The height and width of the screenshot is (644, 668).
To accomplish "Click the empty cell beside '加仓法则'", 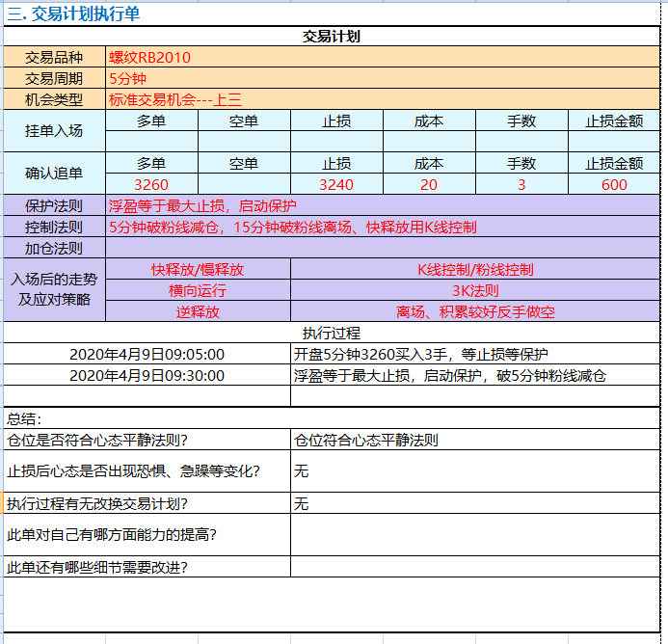I will [383, 248].
